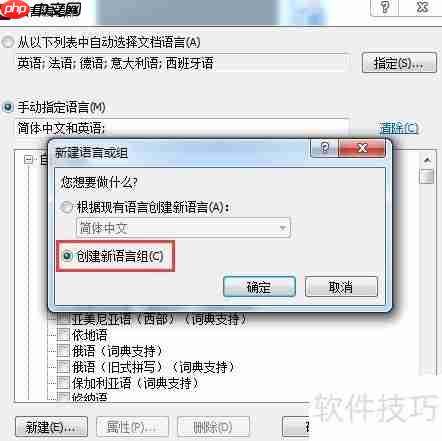
Task: Check the Armenian (Western) language checkbox
Action: 63,319
